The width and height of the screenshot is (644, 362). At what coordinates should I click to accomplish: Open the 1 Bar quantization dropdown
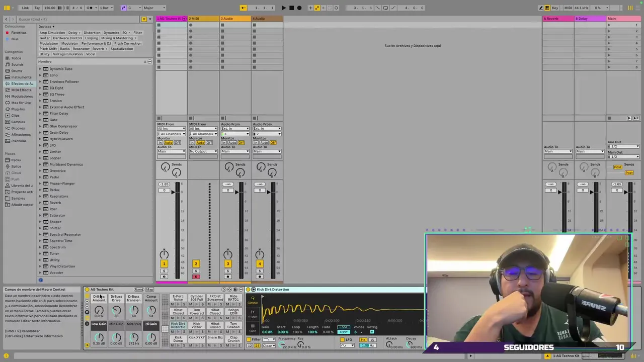pos(106,8)
